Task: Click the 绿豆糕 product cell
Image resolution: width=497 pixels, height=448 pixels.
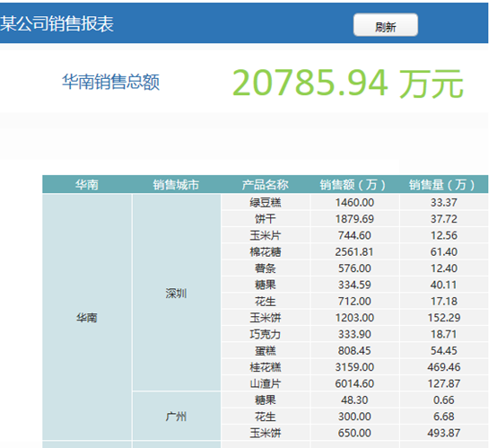Action: pos(266,202)
